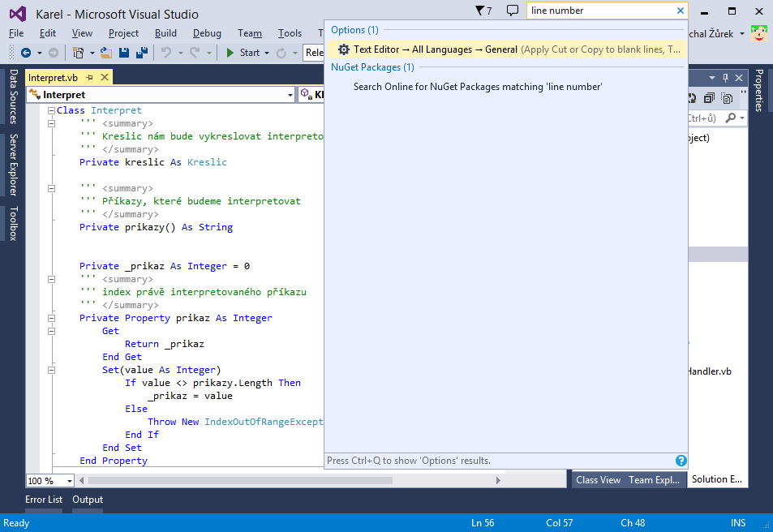Pin the right panel with the pin icon
Viewport: 773px width, 532px height.
coord(726,78)
